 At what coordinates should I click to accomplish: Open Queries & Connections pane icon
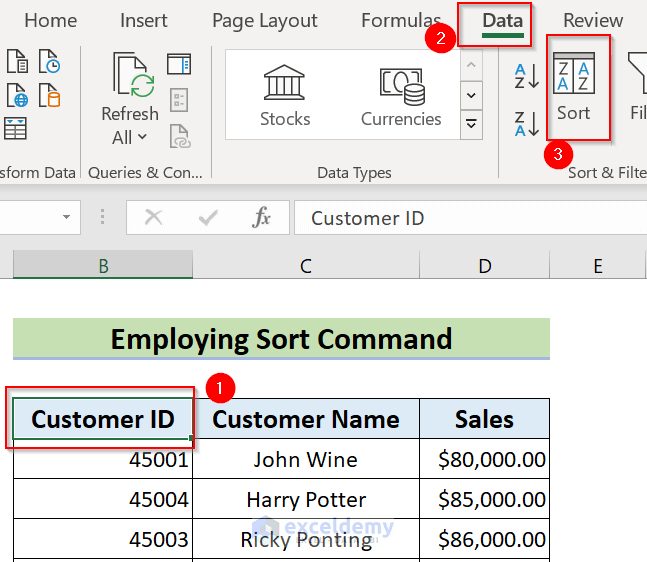coord(179,65)
